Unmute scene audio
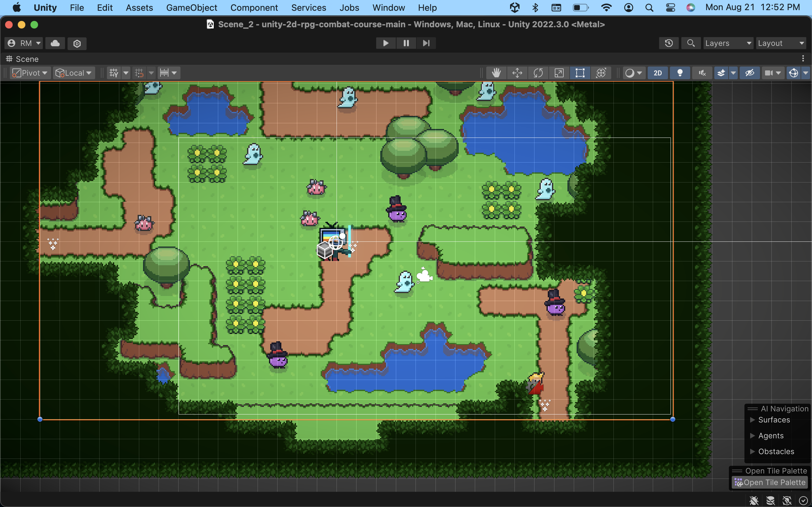The image size is (812, 507). click(x=702, y=73)
